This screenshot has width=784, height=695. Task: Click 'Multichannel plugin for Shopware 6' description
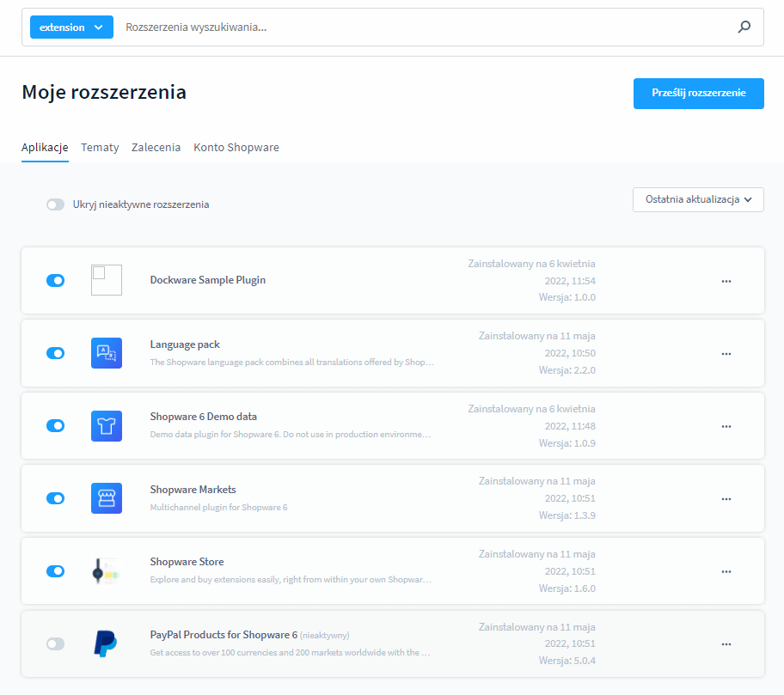coord(218,507)
